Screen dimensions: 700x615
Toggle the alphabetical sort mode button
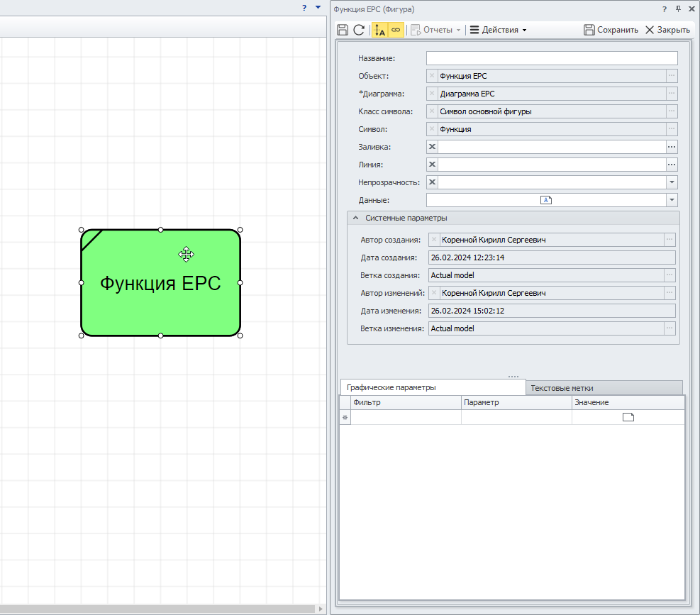pyautogui.click(x=379, y=30)
